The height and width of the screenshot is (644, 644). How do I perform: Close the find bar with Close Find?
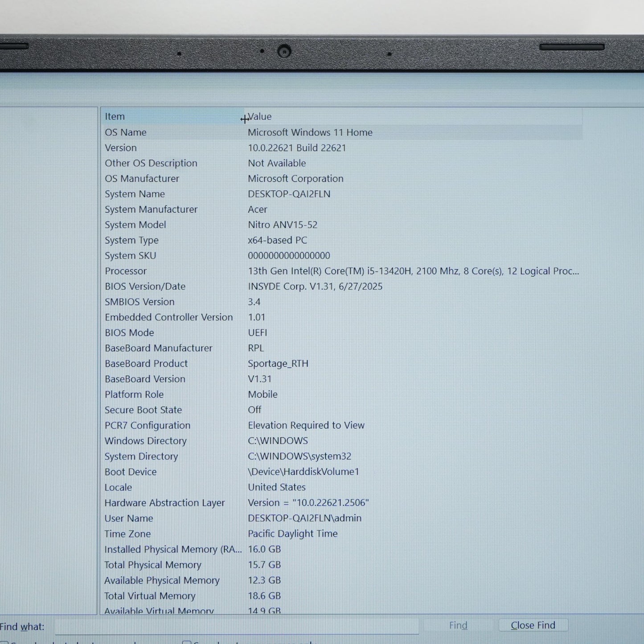533,625
